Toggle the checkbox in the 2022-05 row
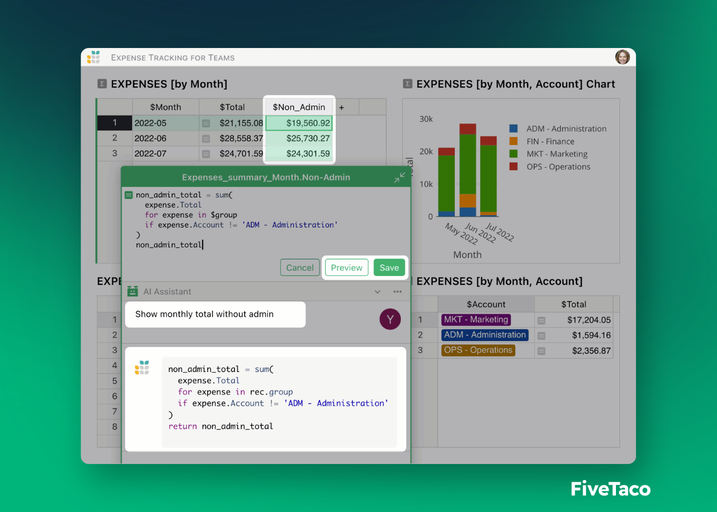This screenshot has height=512, width=717. pyautogui.click(x=206, y=123)
